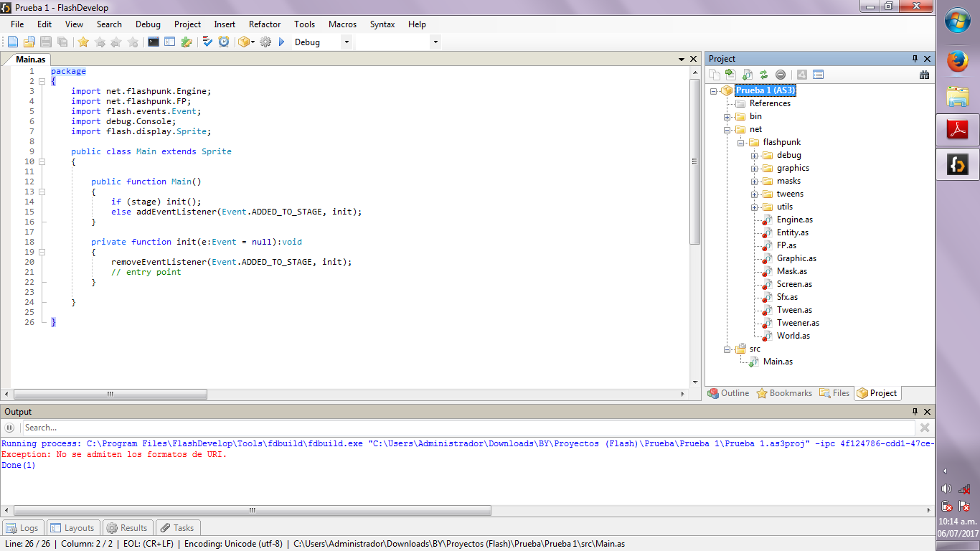
Task: Click the blue Test Project play icon
Action: tap(281, 42)
